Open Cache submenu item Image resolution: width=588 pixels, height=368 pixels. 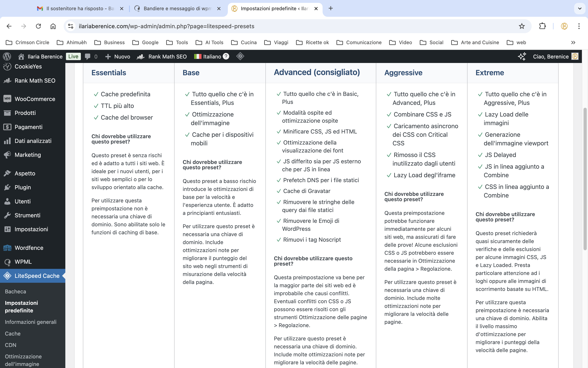click(x=13, y=333)
